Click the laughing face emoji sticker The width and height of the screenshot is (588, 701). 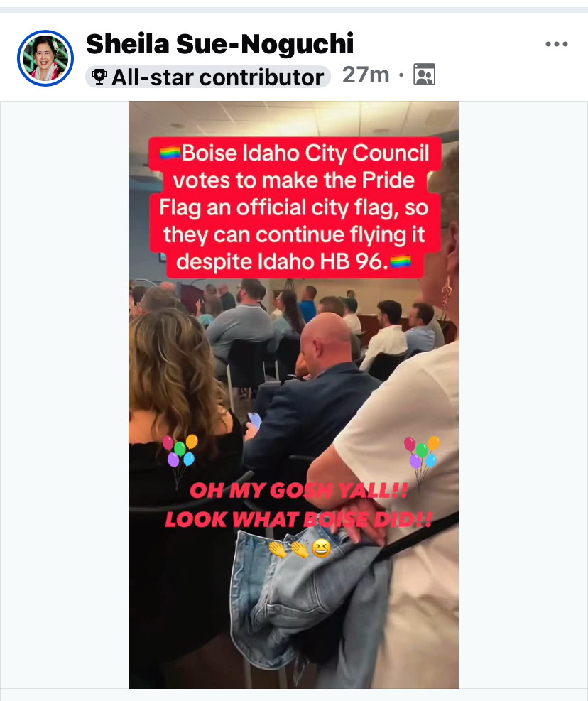click(x=321, y=548)
